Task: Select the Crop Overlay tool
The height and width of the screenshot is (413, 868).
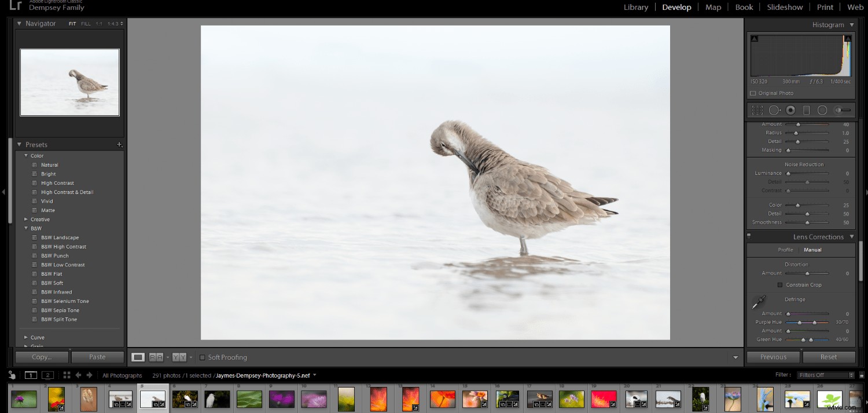Action: point(757,109)
